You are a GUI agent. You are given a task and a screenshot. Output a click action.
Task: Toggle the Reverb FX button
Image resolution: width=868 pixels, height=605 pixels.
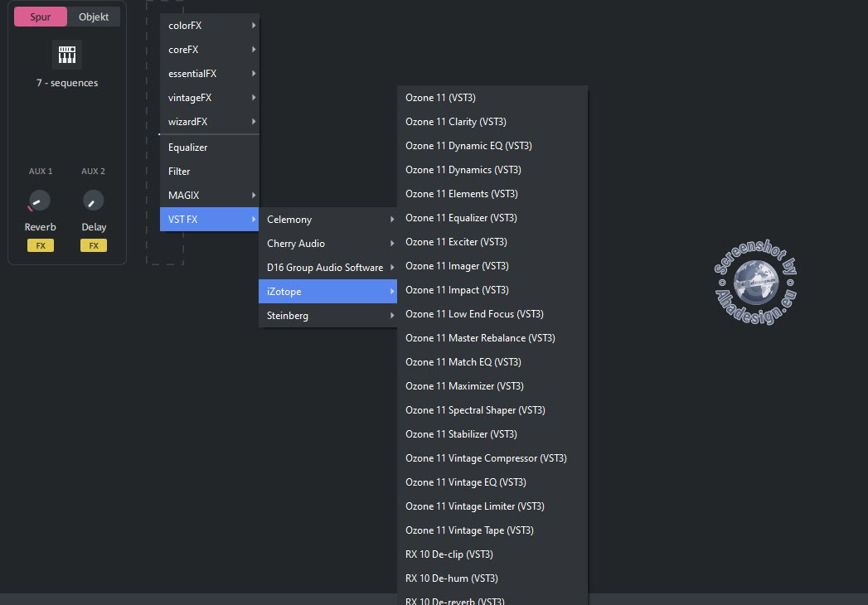click(41, 245)
